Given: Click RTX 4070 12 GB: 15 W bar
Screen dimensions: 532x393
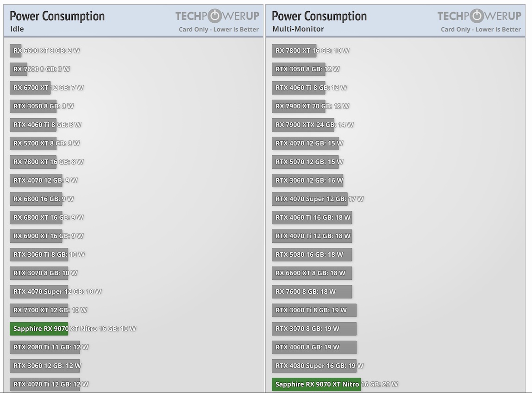Looking at the screenshot, I should click(x=306, y=143).
